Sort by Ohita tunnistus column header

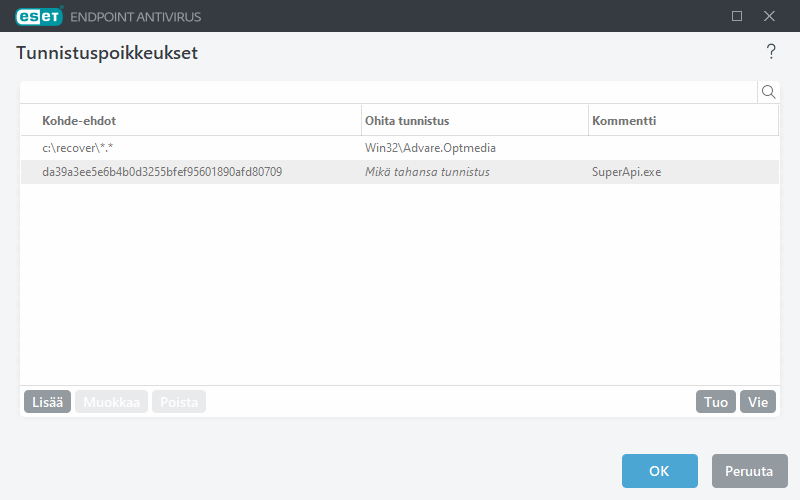point(474,121)
